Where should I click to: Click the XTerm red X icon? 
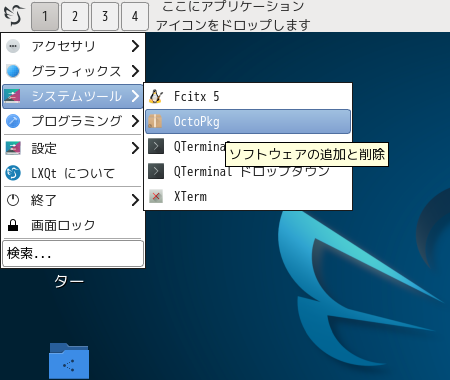[x=156, y=196]
